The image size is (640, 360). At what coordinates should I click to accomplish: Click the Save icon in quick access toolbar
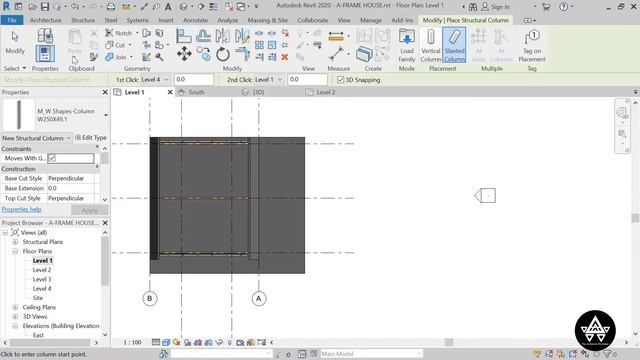coord(44,7)
